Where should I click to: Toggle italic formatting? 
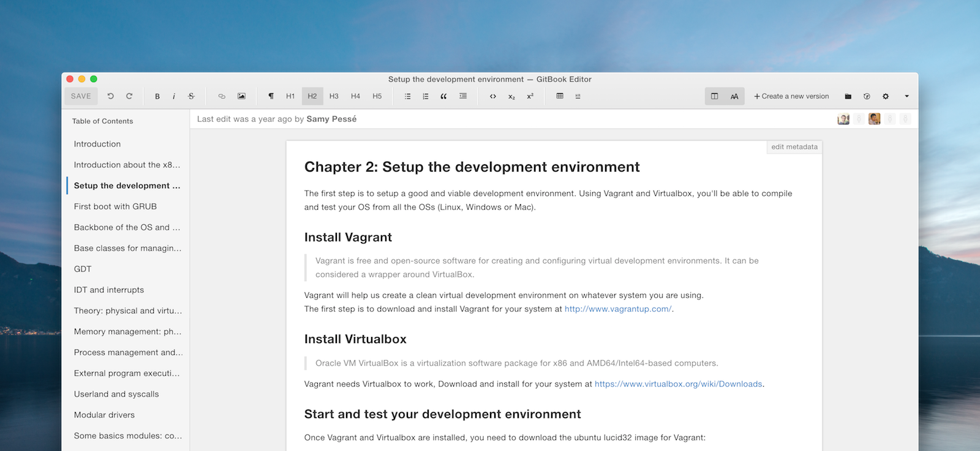tap(174, 96)
